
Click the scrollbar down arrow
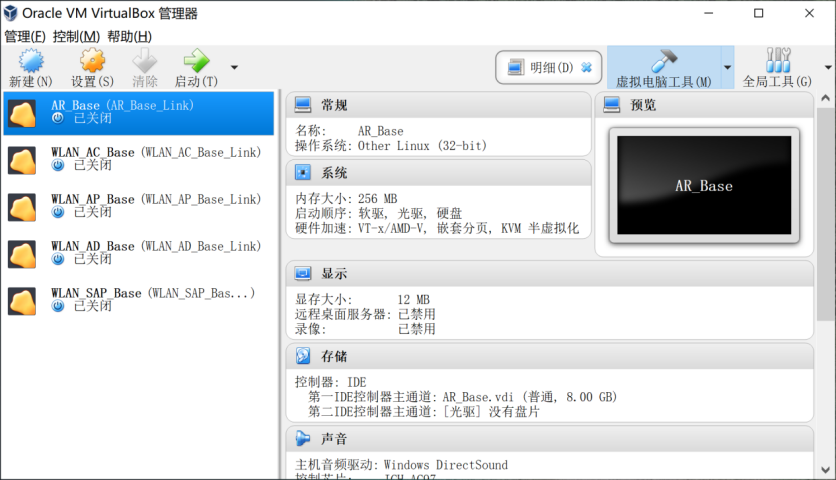pos(825,470)
